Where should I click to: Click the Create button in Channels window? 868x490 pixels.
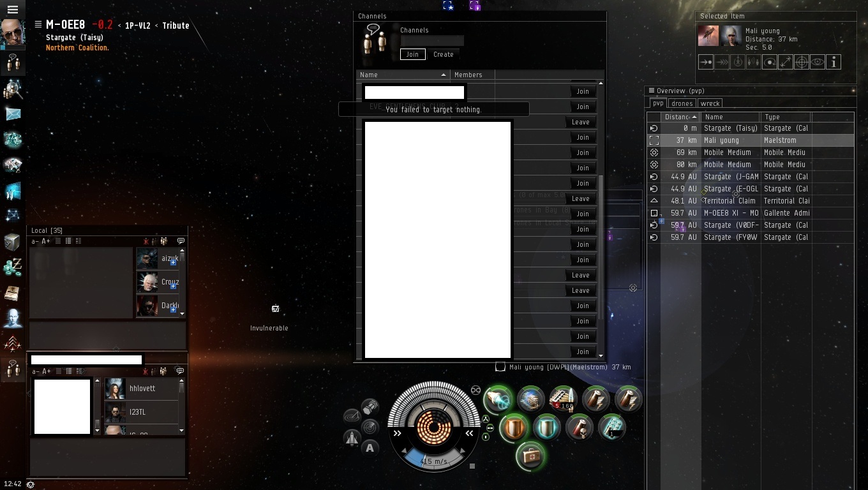click(444, 54)
